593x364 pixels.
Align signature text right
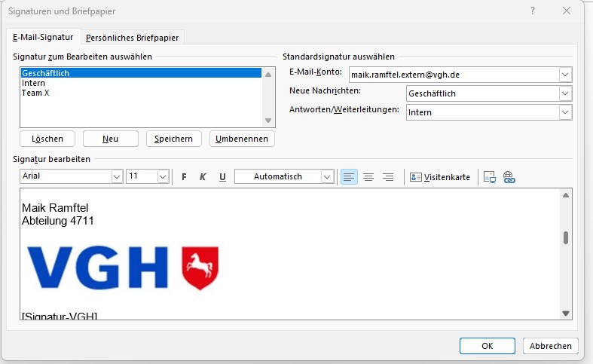point(388,176)
